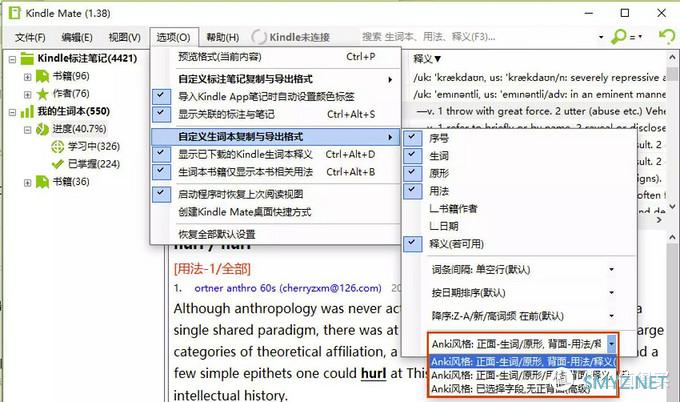Collapse the Kindle标注笔记(4421) tree node
The height and width of the screenshot is (402, 680).
pyautogui.click(x=12, y=59)
